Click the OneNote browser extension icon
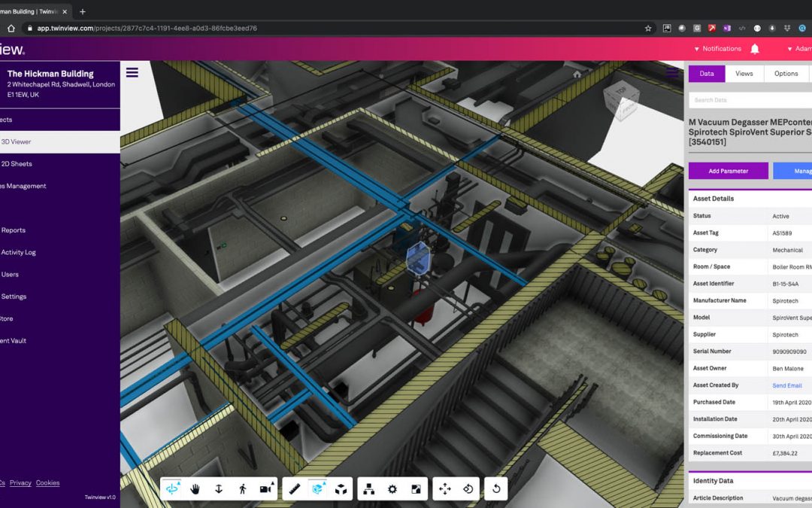 (x=727, y=29)
